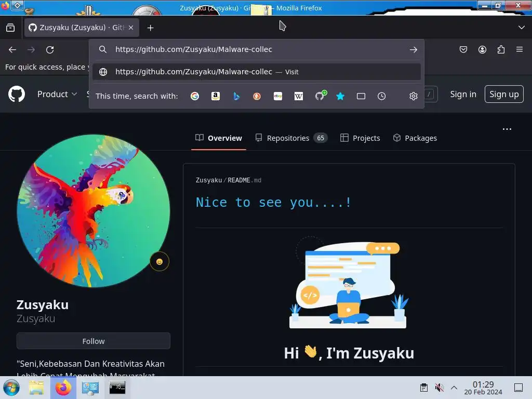
Task: Expand hidden system tray icons
Action: 454,388
